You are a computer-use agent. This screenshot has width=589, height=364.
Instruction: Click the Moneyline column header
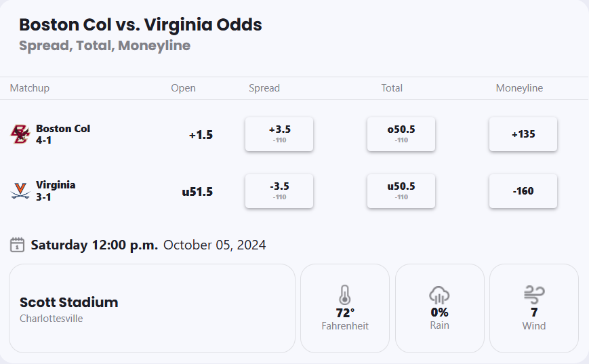(519, 88)
